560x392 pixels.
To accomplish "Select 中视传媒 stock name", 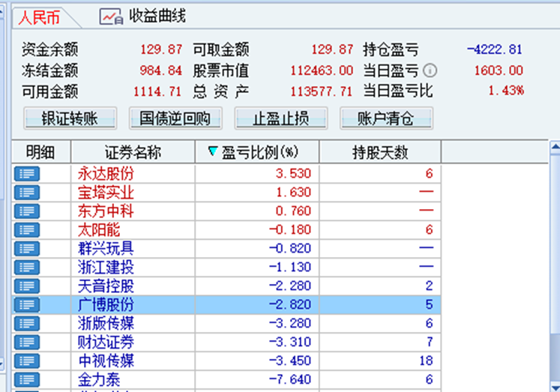I will pyautogui.click(x=106, y=361).
